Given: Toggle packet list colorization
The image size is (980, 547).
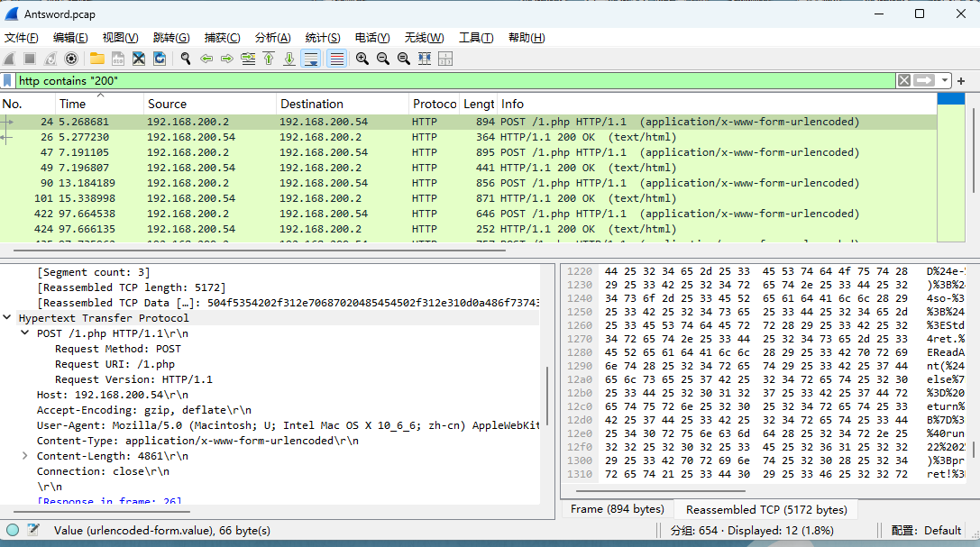Looking at the screenshot, I should [x=337, y=59].
